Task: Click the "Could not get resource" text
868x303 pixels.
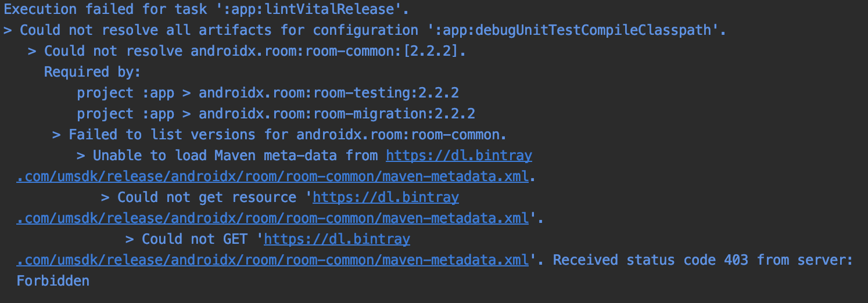Action: [x=207, y=197]
